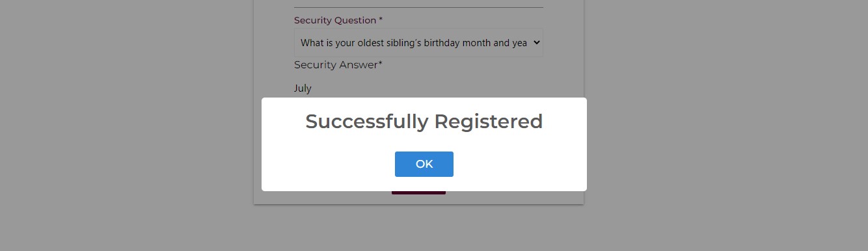Viewport: 868px width, 251px height.
Task: Click the maroon submit button behind dialog
Action: coord(418,192)
